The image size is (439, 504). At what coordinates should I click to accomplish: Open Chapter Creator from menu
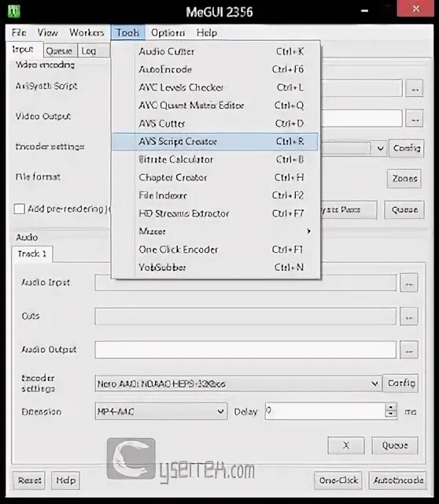215,177
